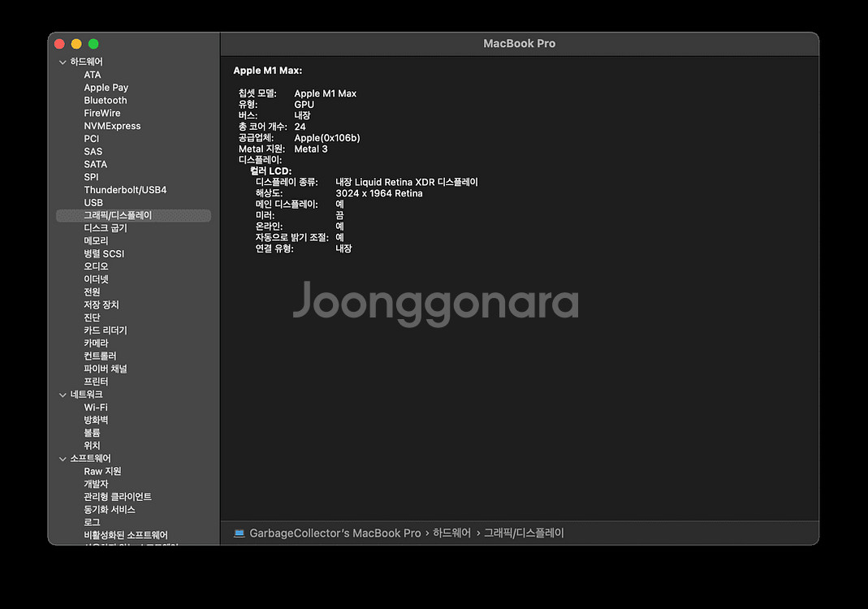Select PCI in the sidebar
Viewport: 868px width, 609px height.
point(91,138)
